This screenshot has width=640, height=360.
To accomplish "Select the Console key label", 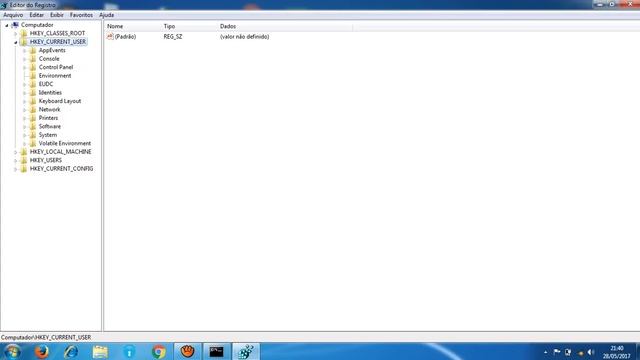I will pyautogui.click(x=49, y=59).
